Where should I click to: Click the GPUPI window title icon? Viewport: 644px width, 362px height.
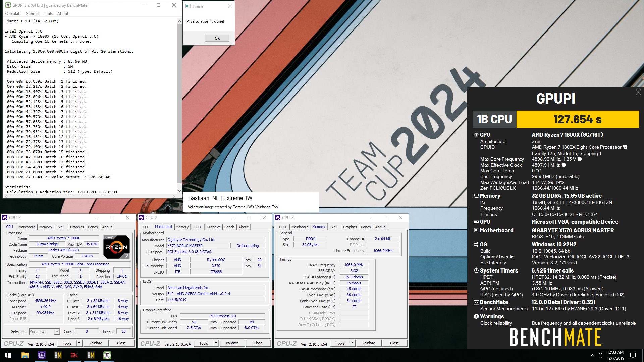(8, 5)
